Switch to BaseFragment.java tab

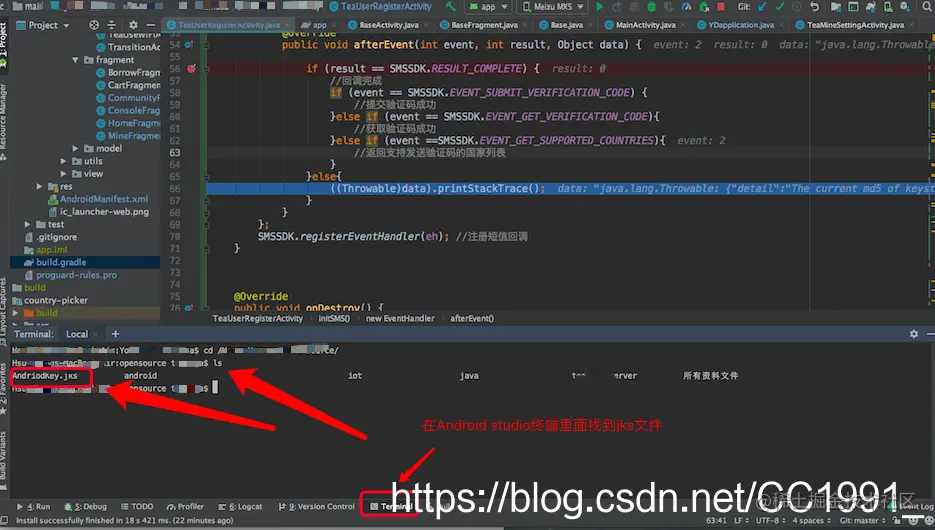(484, 25)
